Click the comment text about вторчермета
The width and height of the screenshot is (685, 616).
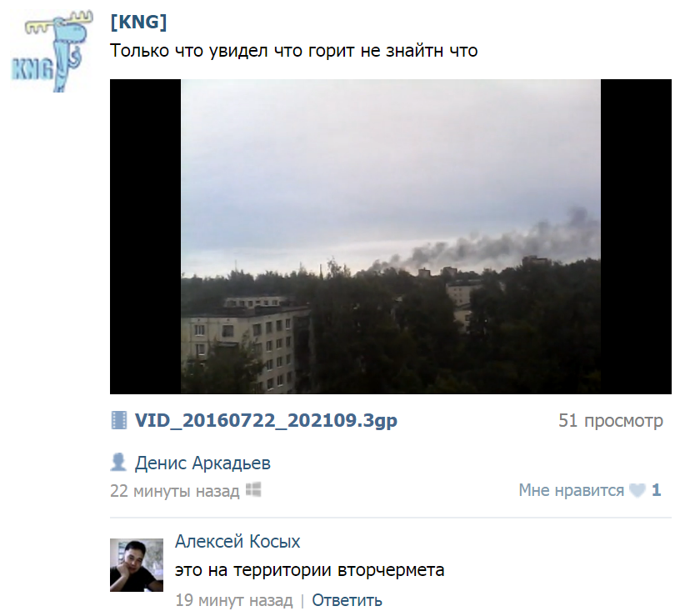point(309,570)
